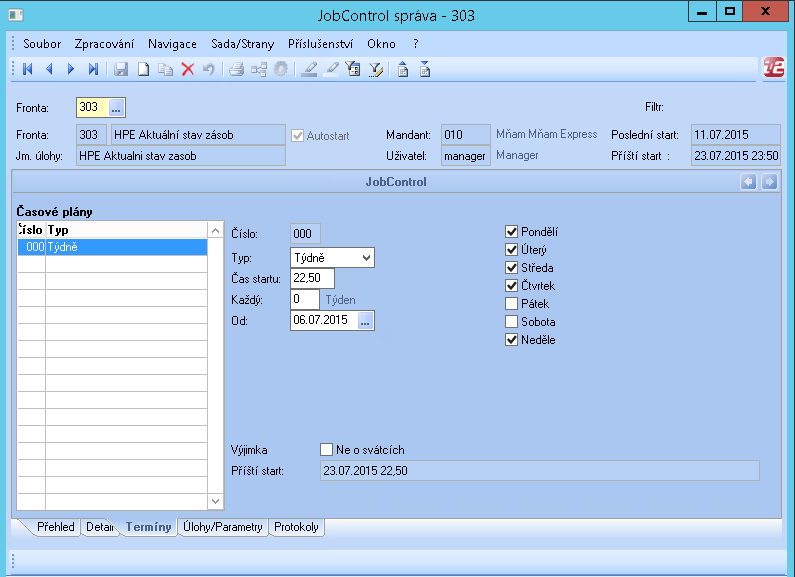Jump to last record in toolbar
795x577 pixels.
coord(93,69)
